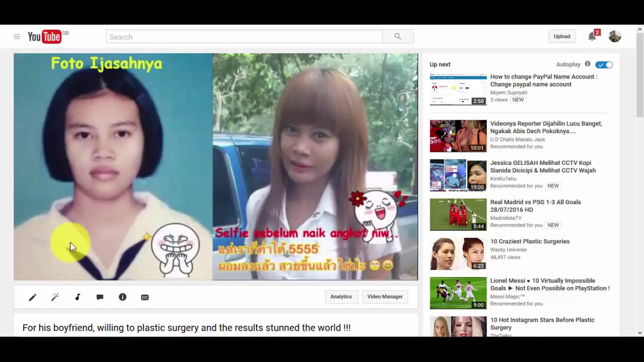
Task: Open the pencil Info & Settings editor
Action: pos(33,297)
